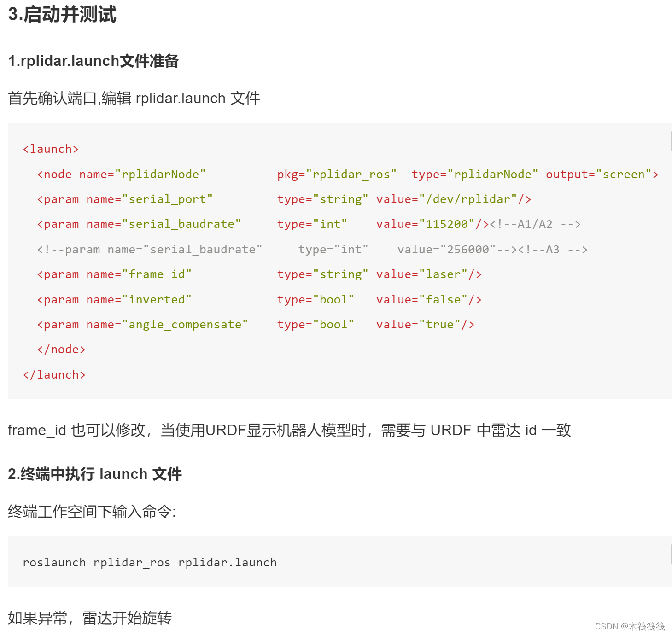Click commented-out value="256000" text
Image resolution: width=672 pixels, height=635 pixels.
click(447, 250)
